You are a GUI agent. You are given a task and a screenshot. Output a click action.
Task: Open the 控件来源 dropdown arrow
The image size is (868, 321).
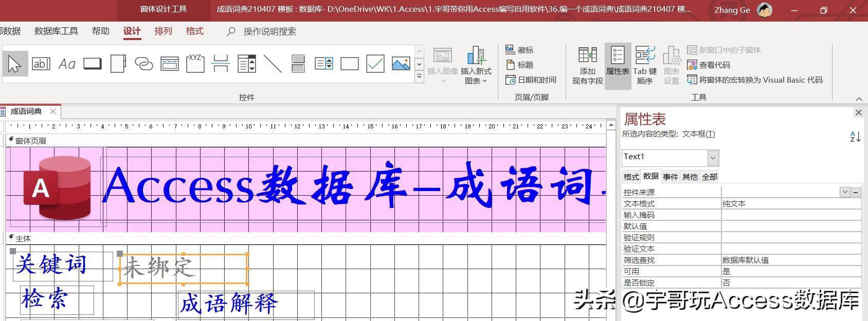(845, 192)
